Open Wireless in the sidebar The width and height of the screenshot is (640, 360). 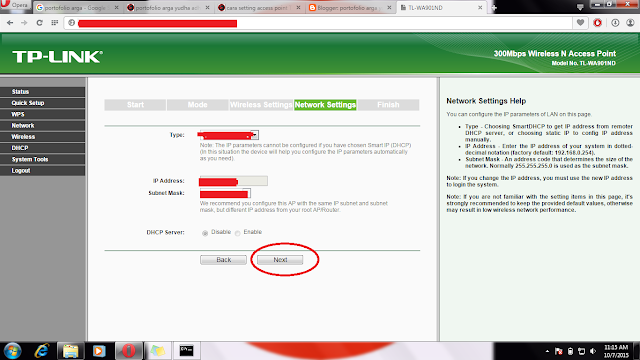click(42, 137)
